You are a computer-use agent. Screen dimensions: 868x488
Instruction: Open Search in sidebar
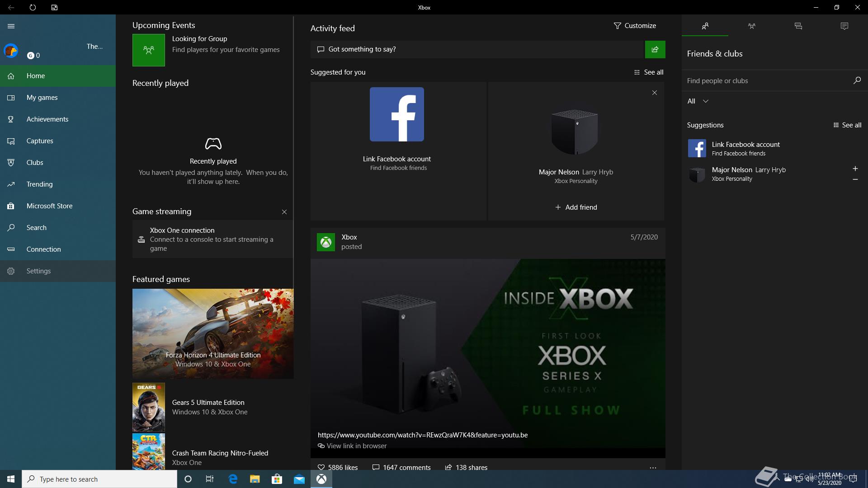coord(58,228)
